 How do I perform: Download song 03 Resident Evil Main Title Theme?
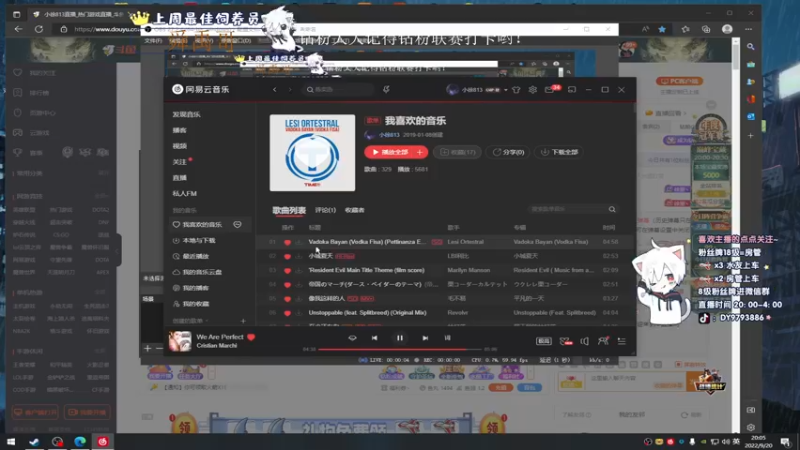click(298, 270)
